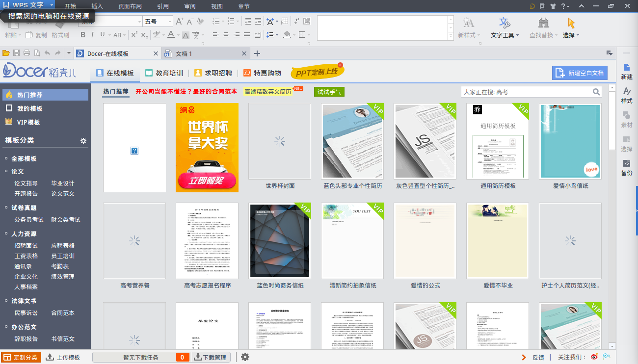638x364 pixels.
Task: Select 求职招聘 template category tab
Action: [x=213, y=73]
